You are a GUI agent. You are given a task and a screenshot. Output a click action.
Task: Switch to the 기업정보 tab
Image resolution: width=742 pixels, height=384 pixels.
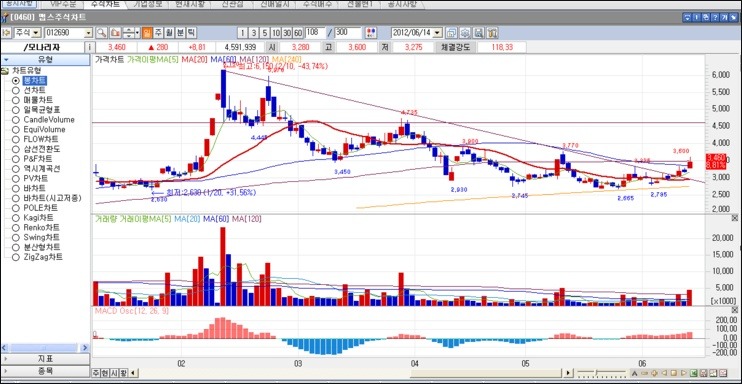[x=147, y=4]
